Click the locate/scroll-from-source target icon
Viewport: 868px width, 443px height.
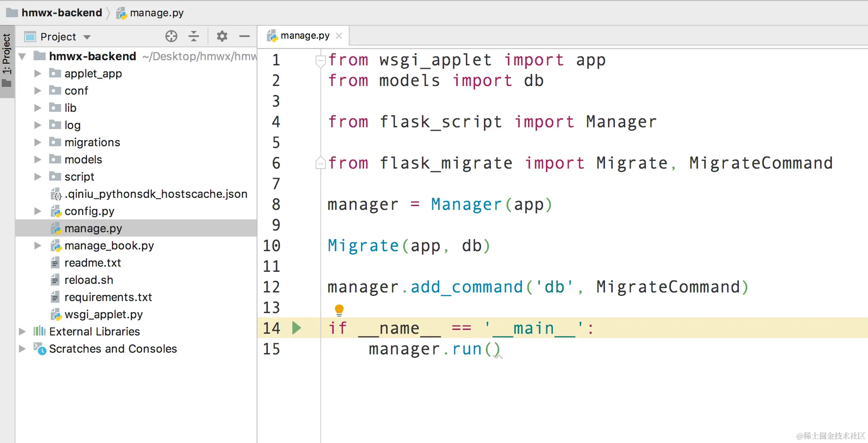click(171, 37)
